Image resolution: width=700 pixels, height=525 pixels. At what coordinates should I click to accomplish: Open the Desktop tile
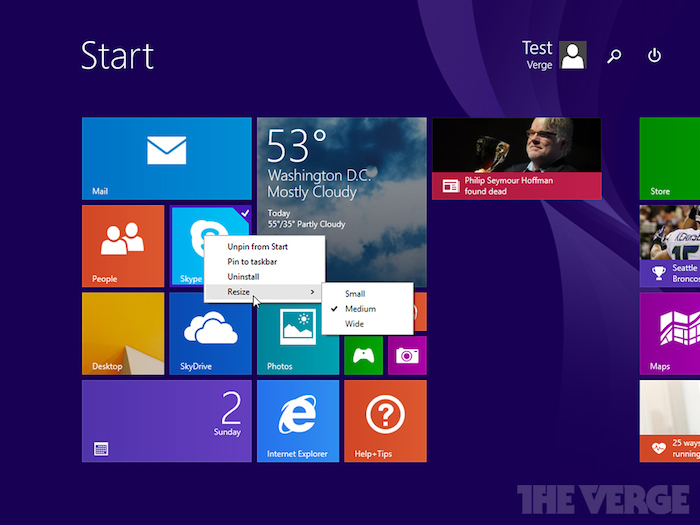point(123,333)
